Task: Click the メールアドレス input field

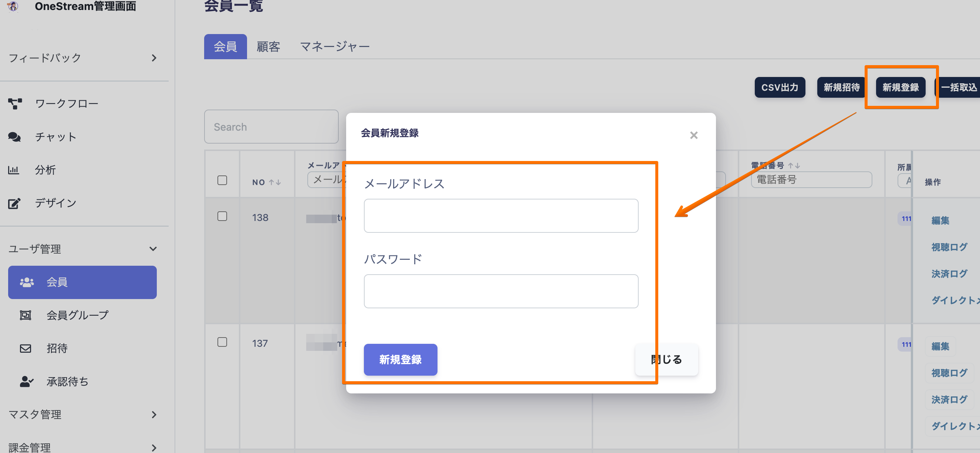Action: pyautogui.click(x=501, y=215)
